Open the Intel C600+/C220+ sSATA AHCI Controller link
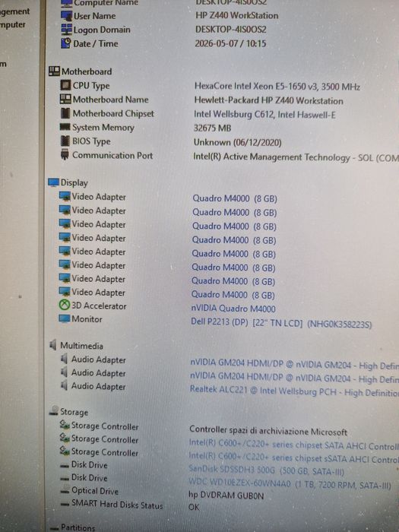This screenshot has height=532, width=399. (294, 458)
